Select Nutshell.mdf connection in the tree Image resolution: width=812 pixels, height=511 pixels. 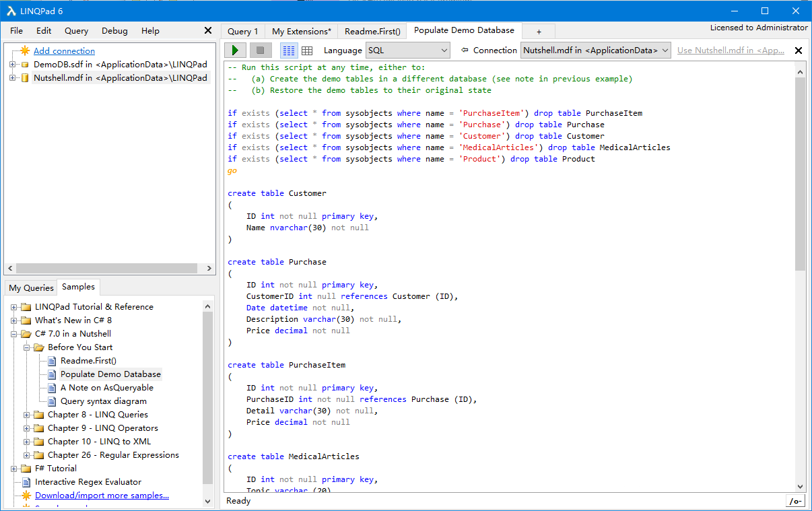click(x=121, y=78)
